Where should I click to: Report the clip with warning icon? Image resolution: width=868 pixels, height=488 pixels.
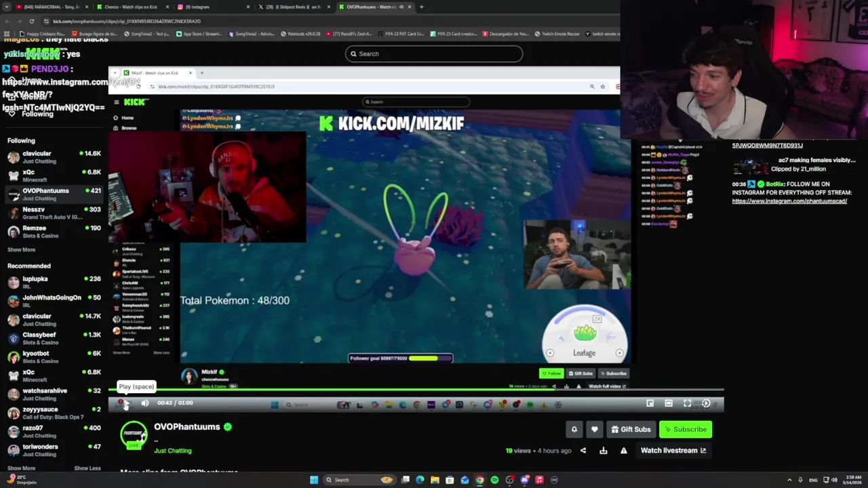(623, 451)
